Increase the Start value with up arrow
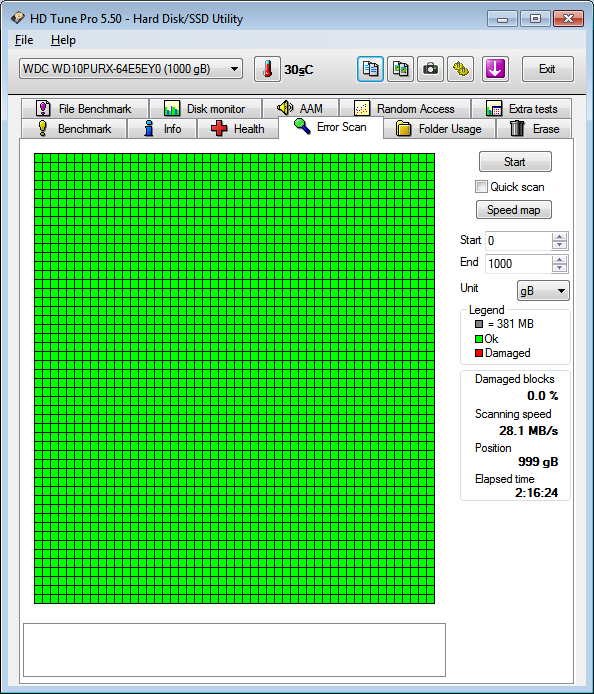The image size is (594, 694). [559, 237]
